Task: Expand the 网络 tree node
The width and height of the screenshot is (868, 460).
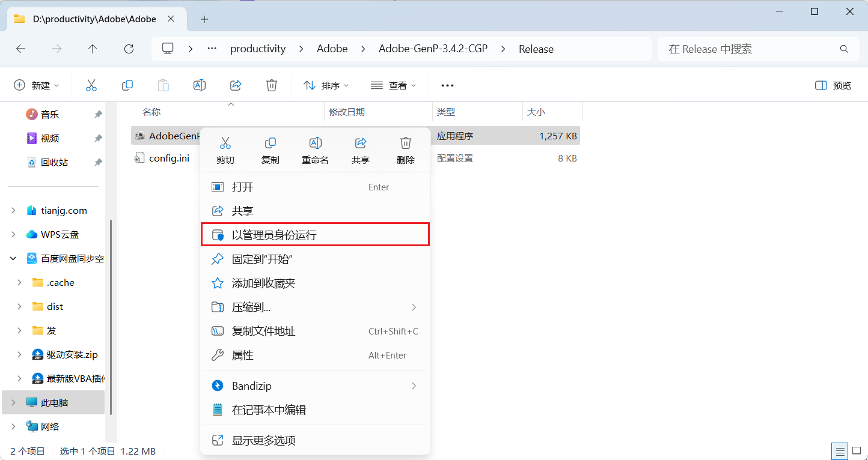Action: 13,426
